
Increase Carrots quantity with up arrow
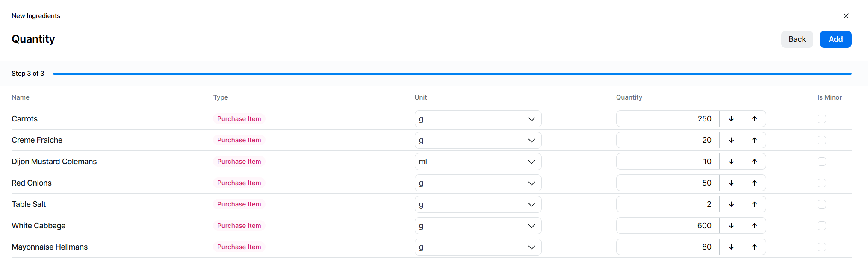pyautogui.click(x=754, y=119)
